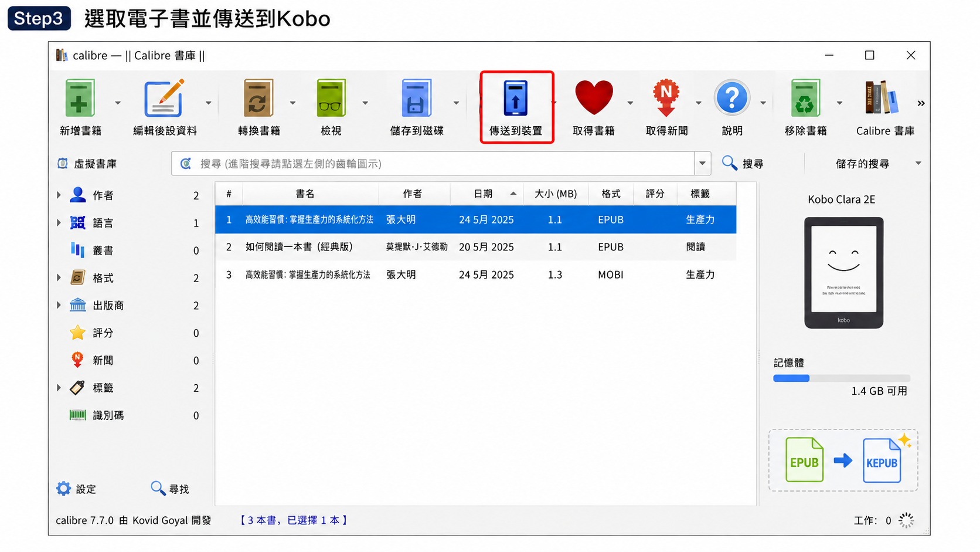Expand the 語言 languages tree node
Screen dimensions: 980x552
click(x=59, y=222)
